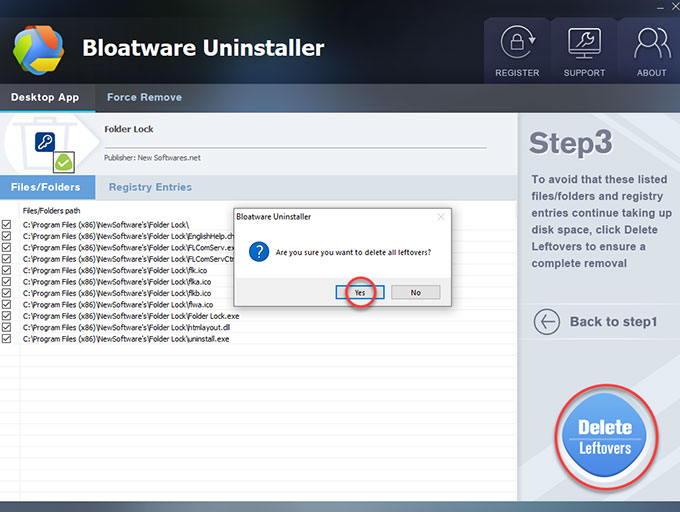Select the uninstall.exe path row
The height and width of the screenshot is (512, 680).
click(126, 339)
